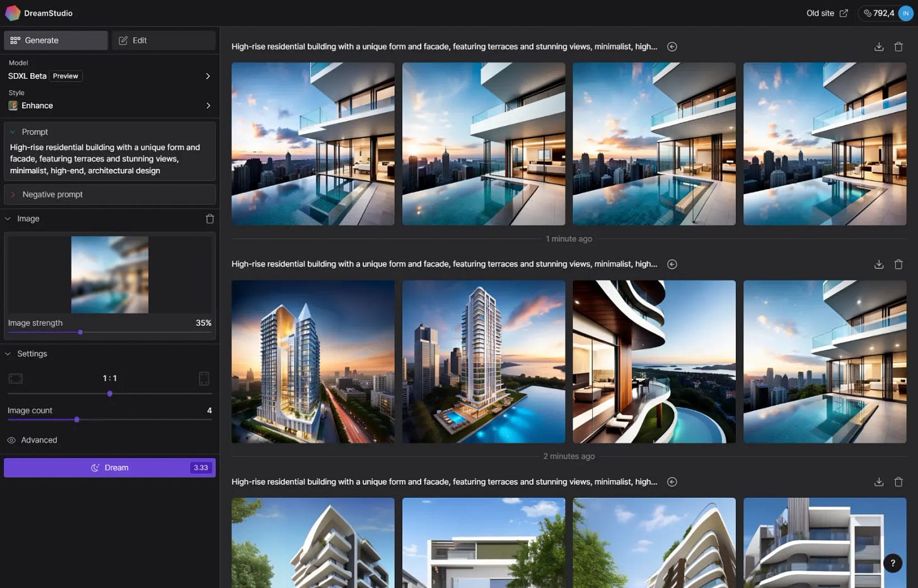Open second image in top row
This screenshot has width=918, height=588.
click(x=484, y=144)
